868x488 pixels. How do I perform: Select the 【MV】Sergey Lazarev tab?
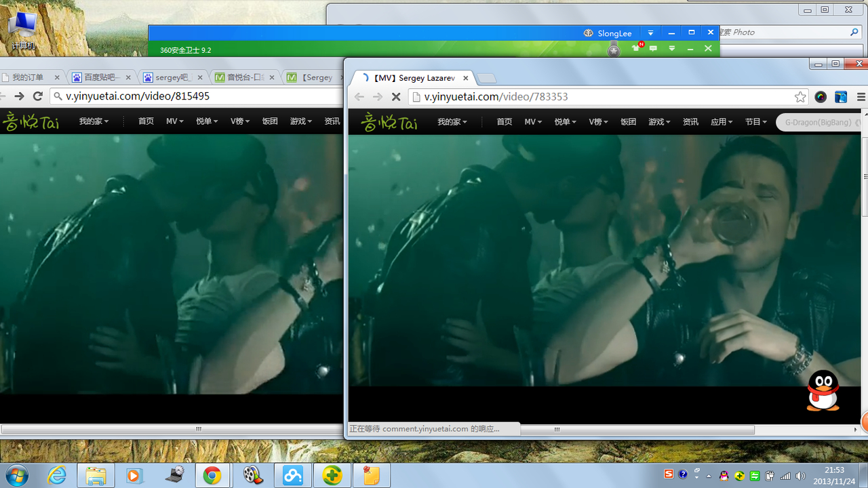coord(414,78)
